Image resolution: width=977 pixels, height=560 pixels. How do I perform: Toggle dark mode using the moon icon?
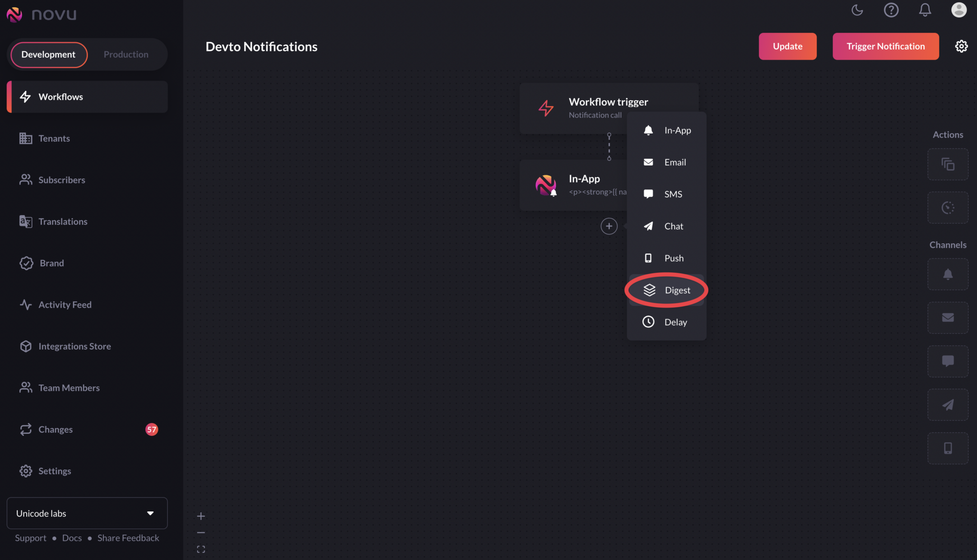(857, 10)
